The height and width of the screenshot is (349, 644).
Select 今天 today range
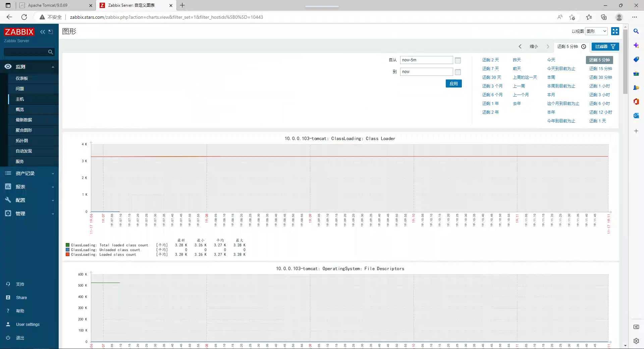(551, 60)
